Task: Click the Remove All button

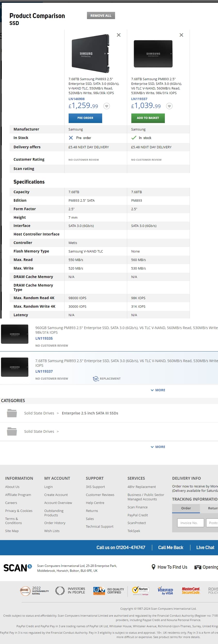Action: 101,15
